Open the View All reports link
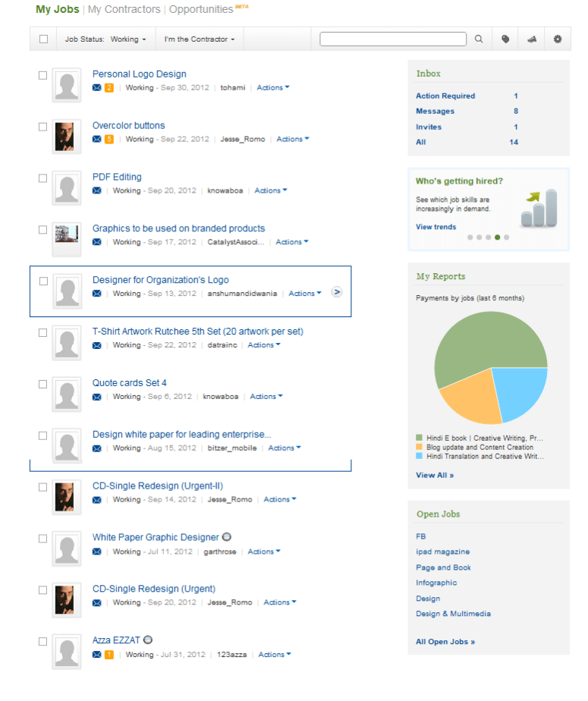The image size is (588, 701). 435,476
